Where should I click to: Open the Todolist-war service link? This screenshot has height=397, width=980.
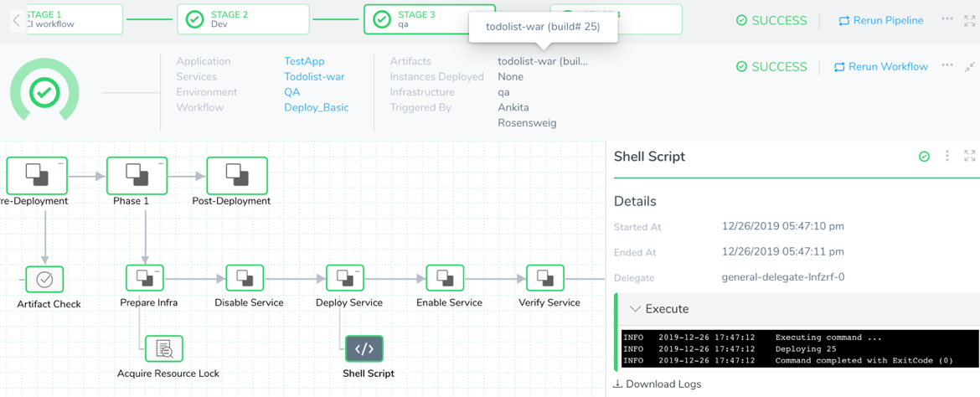314,77
